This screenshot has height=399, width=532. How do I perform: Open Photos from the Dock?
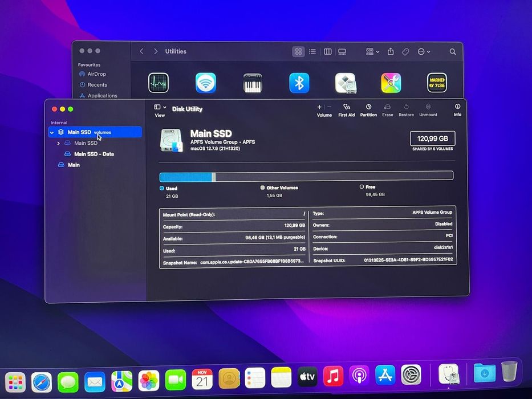149,381
